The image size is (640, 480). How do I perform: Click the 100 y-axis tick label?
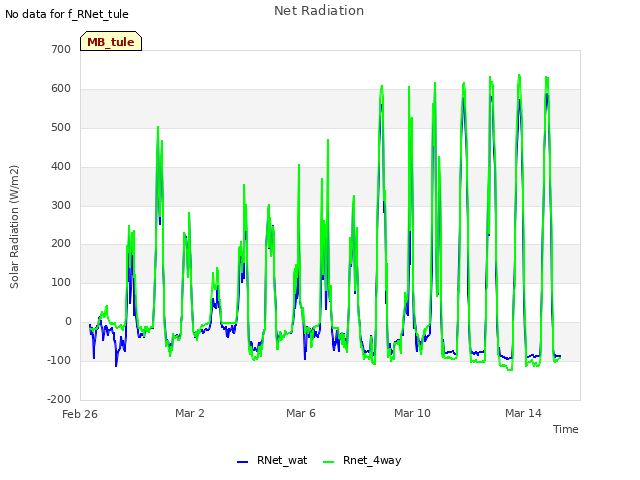point(61,282)
